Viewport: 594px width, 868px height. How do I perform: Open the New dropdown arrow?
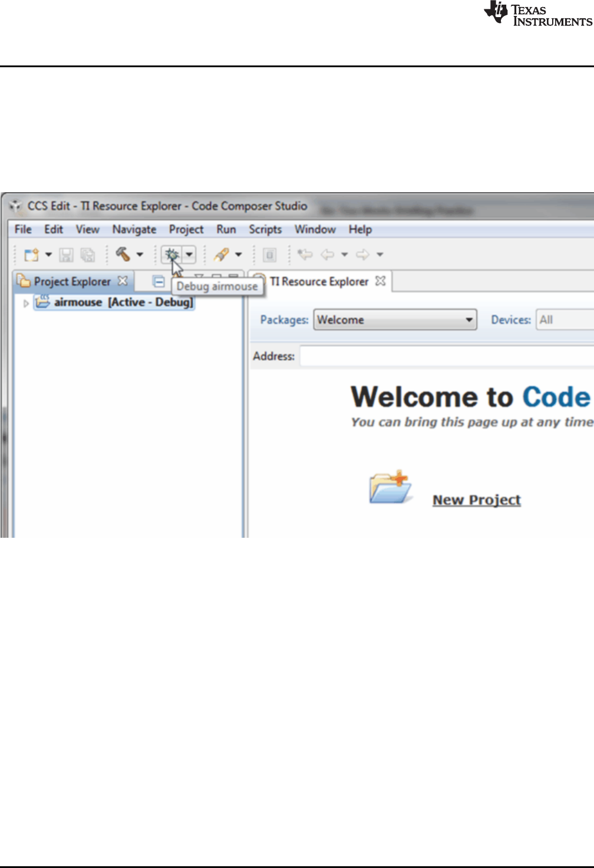[x=49, y=255]
